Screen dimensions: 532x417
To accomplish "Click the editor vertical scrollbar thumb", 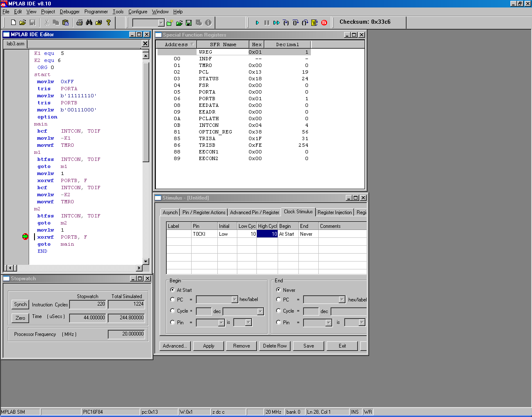I will coord(145,112).
